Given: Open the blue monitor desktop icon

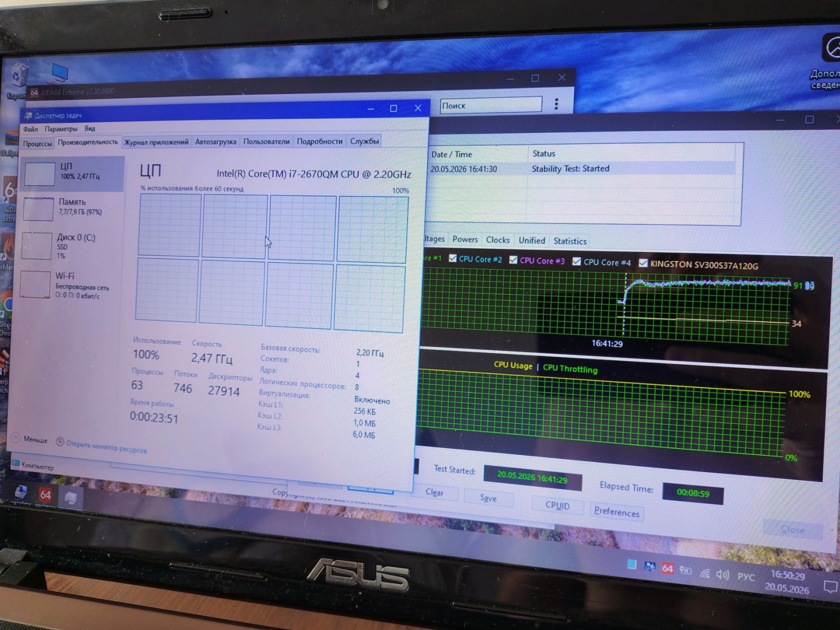Looking at the screenshot, I should pyautogui.click(x=59, y=74).
